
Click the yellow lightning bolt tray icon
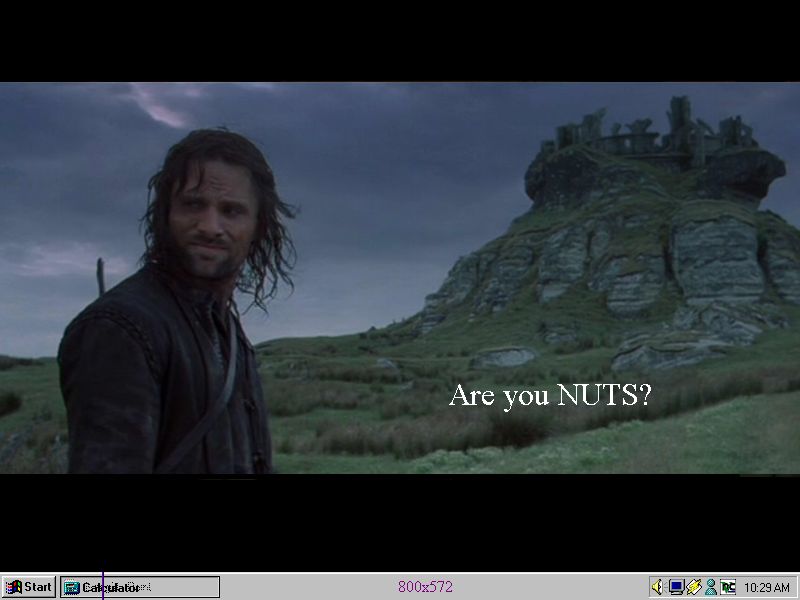[x=693, y=587]
